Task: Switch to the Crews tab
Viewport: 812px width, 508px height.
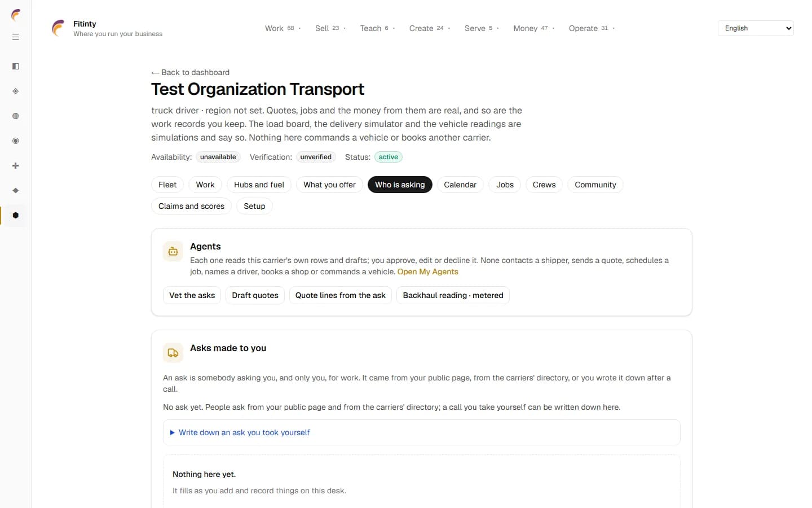Action: (544, 185)
